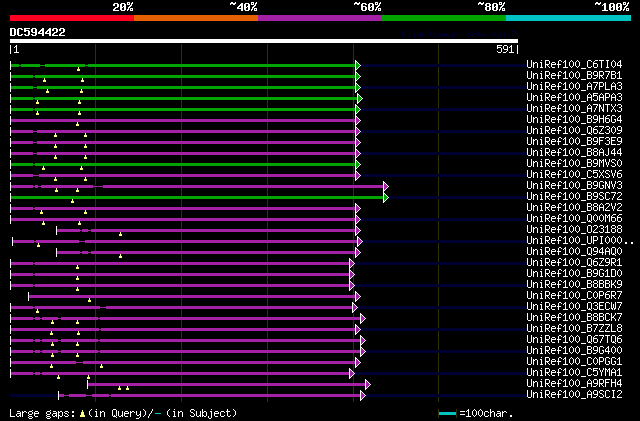Click the yellow gap marker under the UniRef100_C0P6R7 bar
Viewport: 640px width, 421px height.
coord(89,301)
